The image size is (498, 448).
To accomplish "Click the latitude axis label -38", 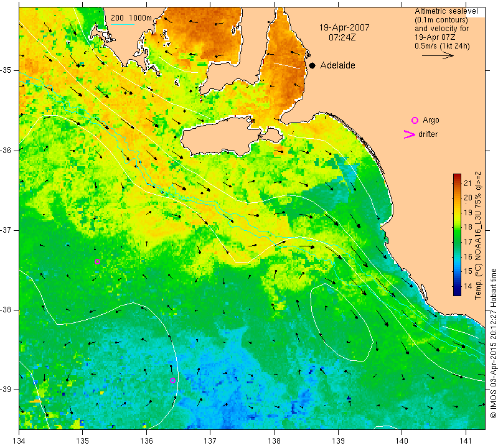I will (6, 310).
